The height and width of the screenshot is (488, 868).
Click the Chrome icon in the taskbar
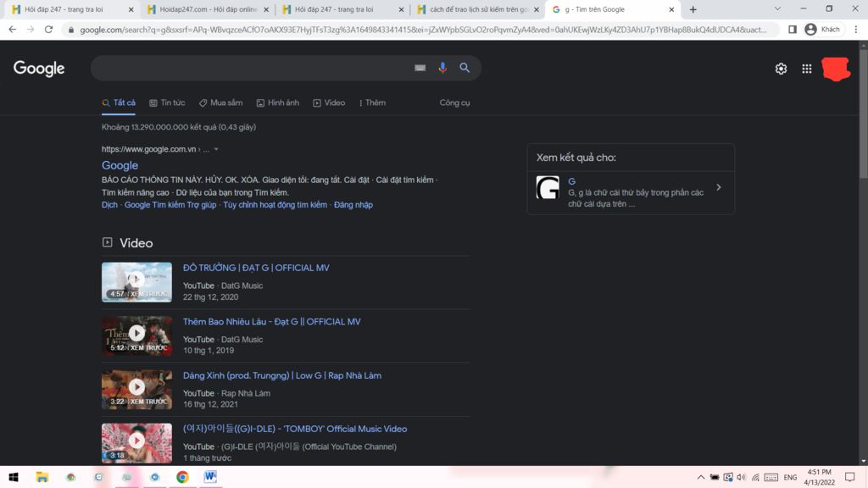[183, 477]
